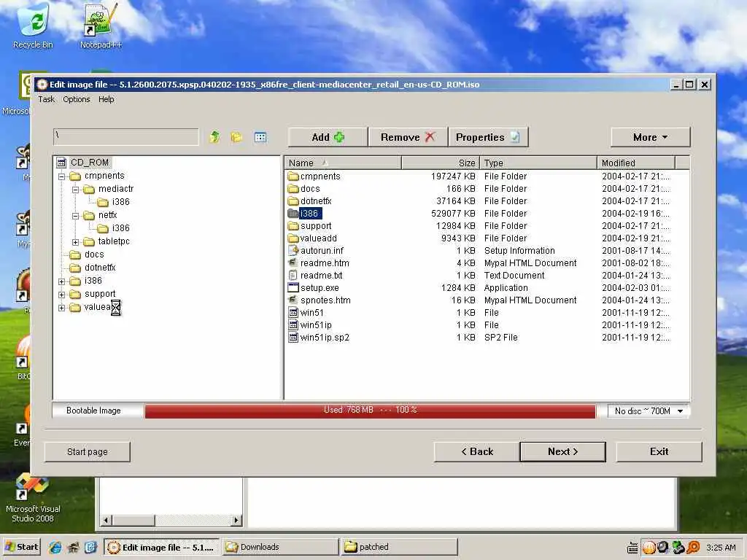Expand the i386 root tree node
Screen dimensions: 747x560
point(61,281)
